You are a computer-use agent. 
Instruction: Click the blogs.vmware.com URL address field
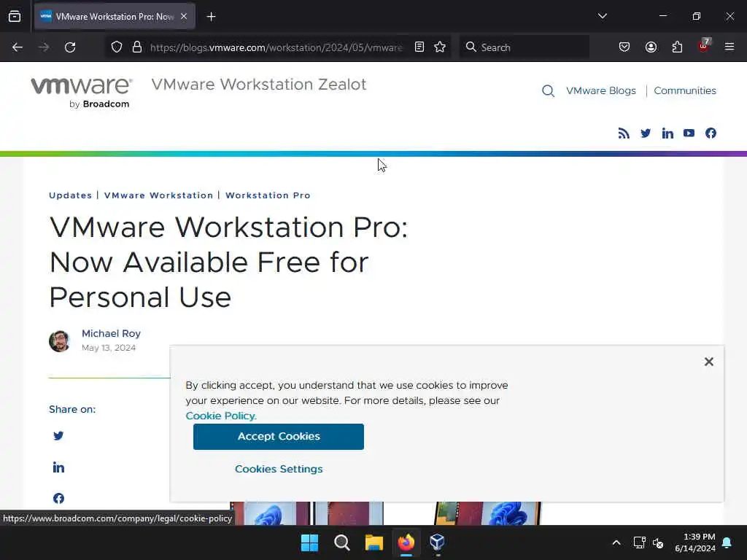pyautogui.click(x=276, y=47)
